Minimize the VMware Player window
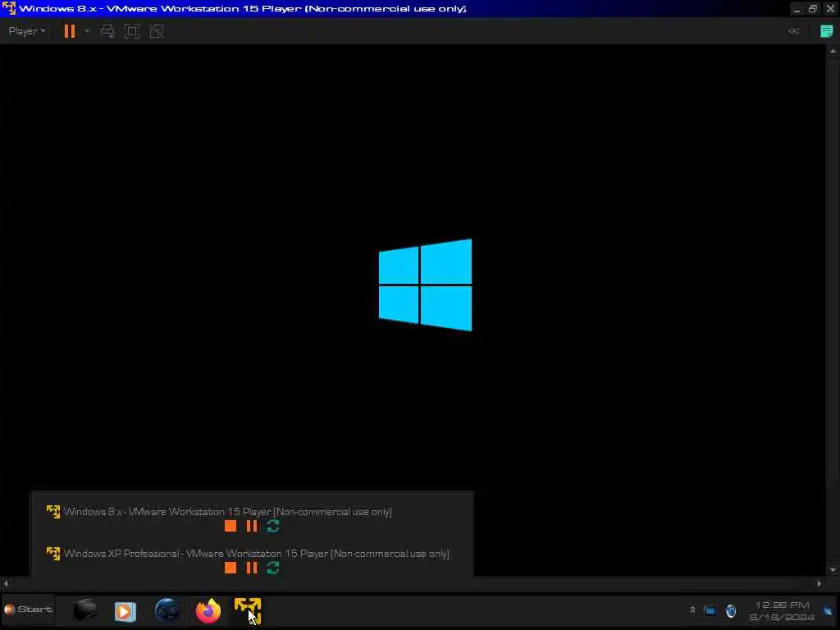 pos(797,9)
